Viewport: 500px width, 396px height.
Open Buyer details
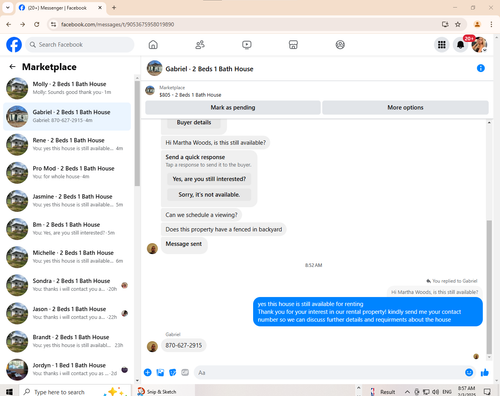194,122
